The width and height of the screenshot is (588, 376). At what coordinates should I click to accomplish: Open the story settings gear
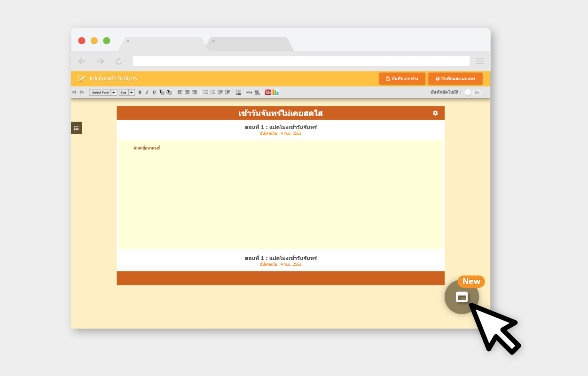(435, 113)
